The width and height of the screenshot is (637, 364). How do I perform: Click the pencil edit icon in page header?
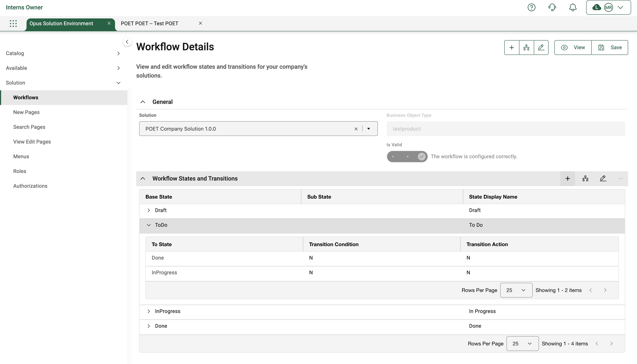tap(541, 48)
